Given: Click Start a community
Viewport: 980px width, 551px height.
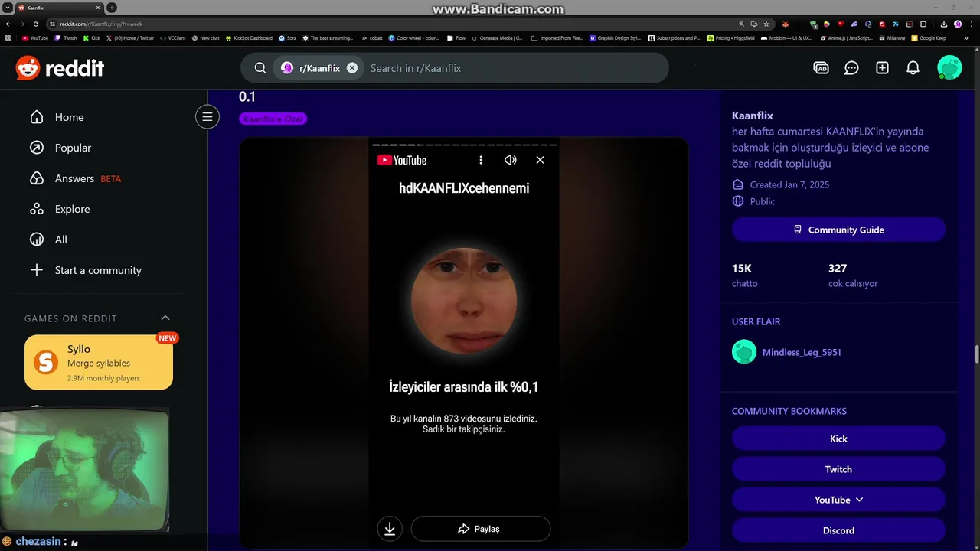Looking at the screenshot, I should coord(98,270).
